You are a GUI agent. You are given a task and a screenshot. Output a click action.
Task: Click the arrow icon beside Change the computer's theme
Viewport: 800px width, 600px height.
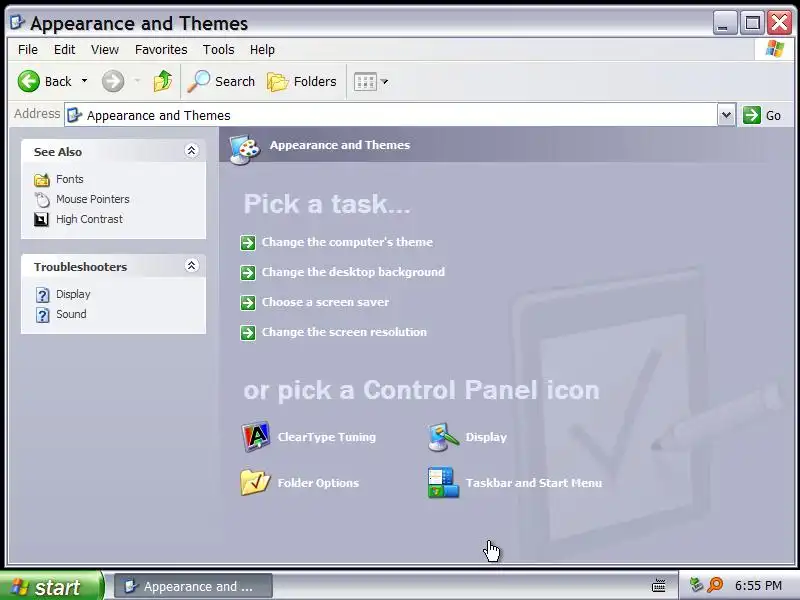pos(248,242)
